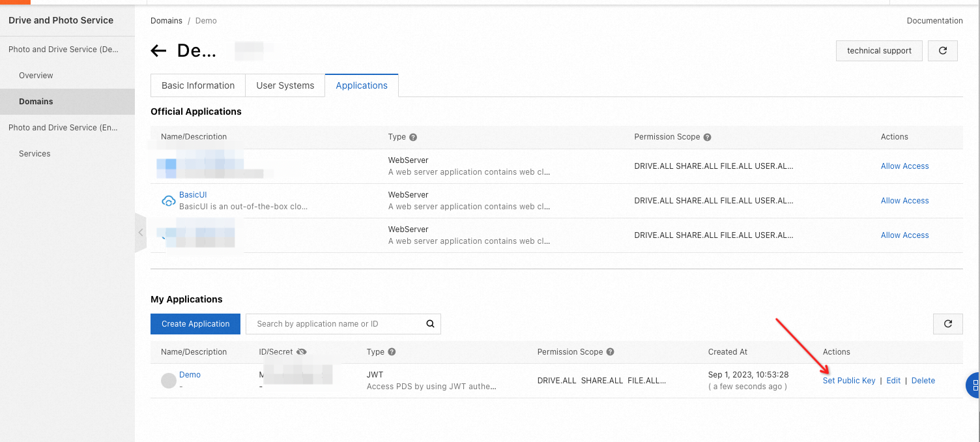The height and width of the screenshot is (442, 980).
Task: Allow access for the BasicUI application
Action: 904,201
